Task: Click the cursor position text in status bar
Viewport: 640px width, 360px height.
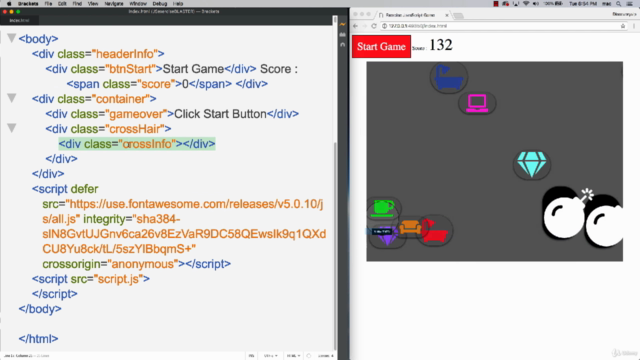Action: click(x=27, y=356)
